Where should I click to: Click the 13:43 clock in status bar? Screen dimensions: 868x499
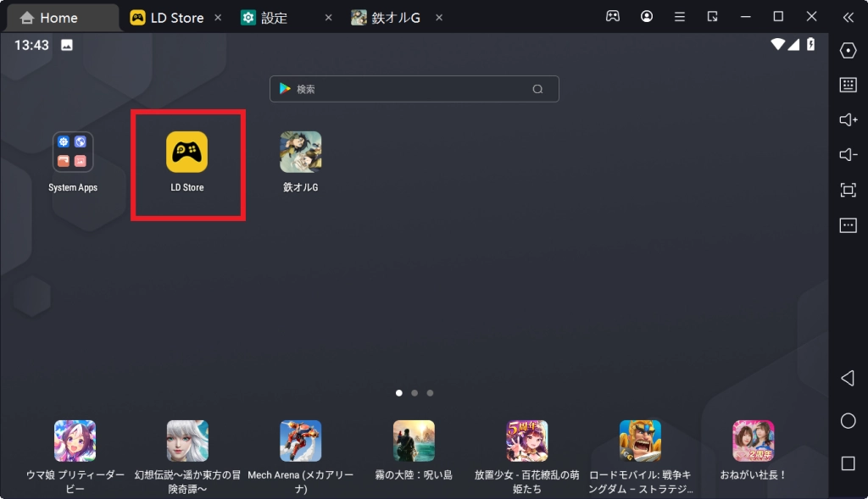click(31, 45)
